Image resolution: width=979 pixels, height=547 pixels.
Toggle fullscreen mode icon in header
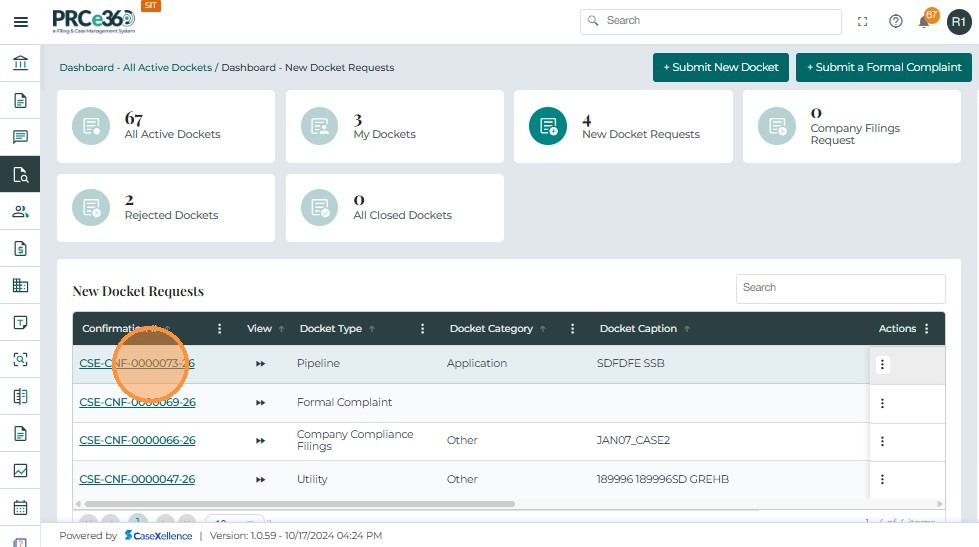click(x=863, y=22)
